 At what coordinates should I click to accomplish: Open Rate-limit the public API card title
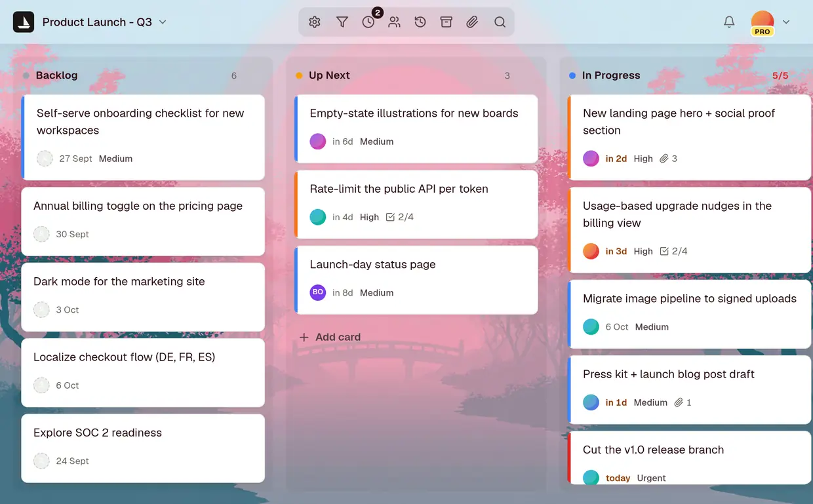coord(399,189)
